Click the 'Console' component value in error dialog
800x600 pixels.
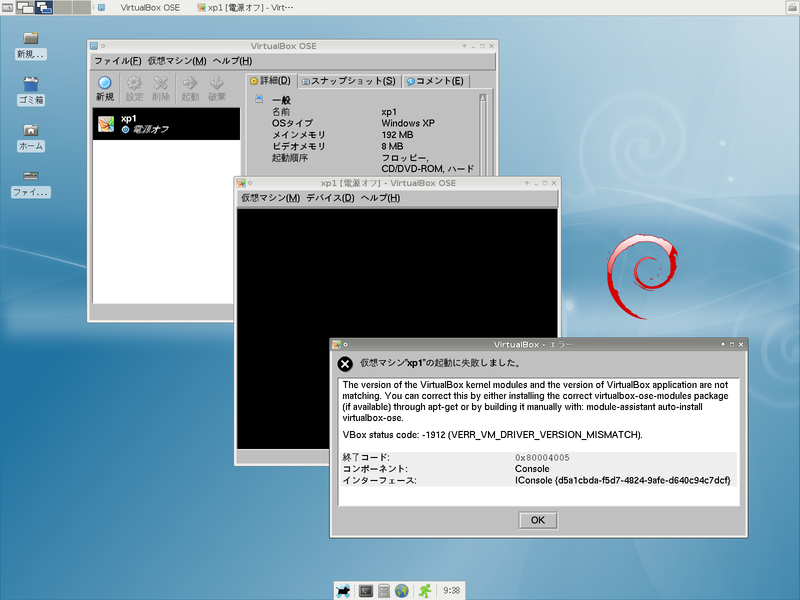point(532,469)
